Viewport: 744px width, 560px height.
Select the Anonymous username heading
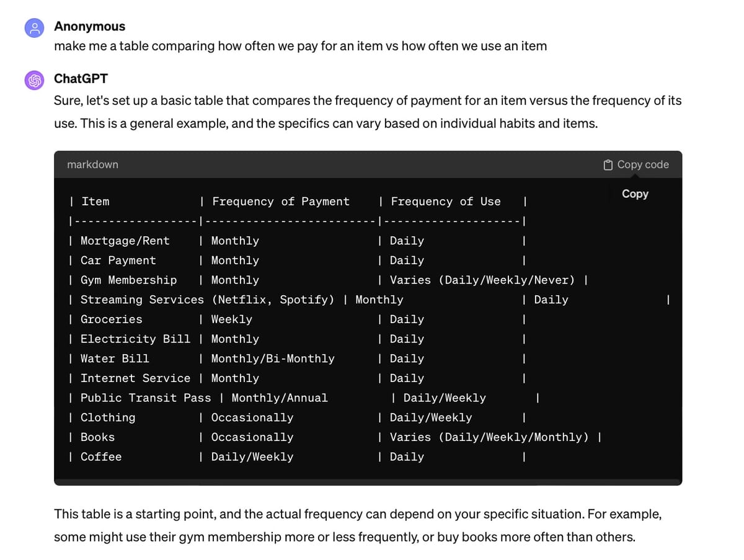pyautogui.click(x=89, y=26)
